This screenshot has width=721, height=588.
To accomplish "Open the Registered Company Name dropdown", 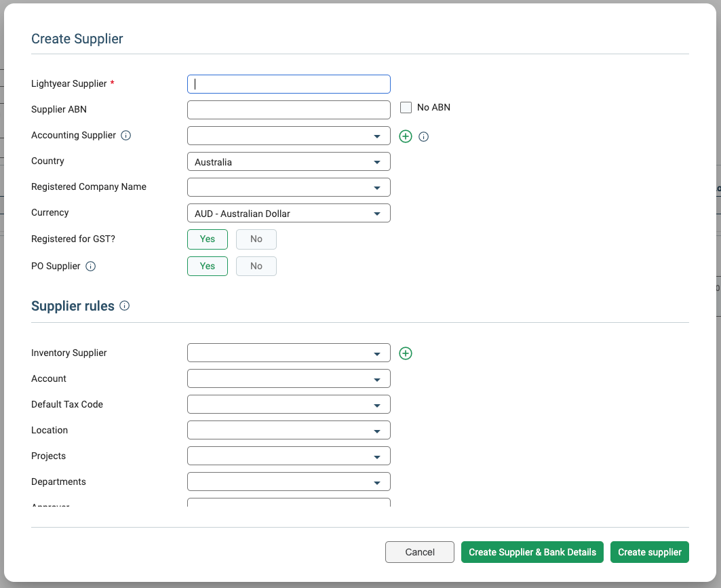I will tap(289, 187).
